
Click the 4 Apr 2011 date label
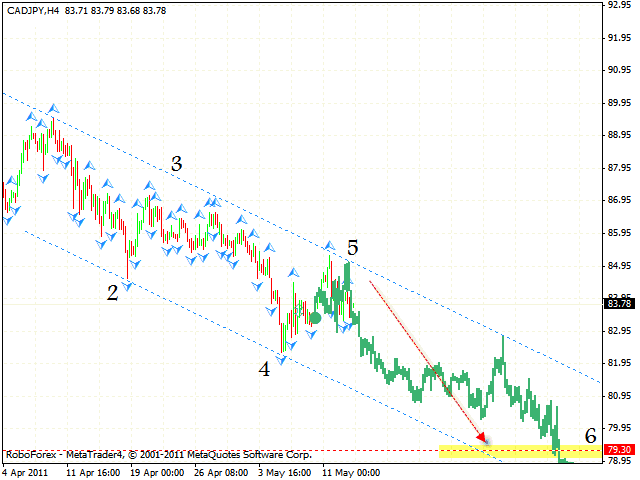[x=26, y=469]
